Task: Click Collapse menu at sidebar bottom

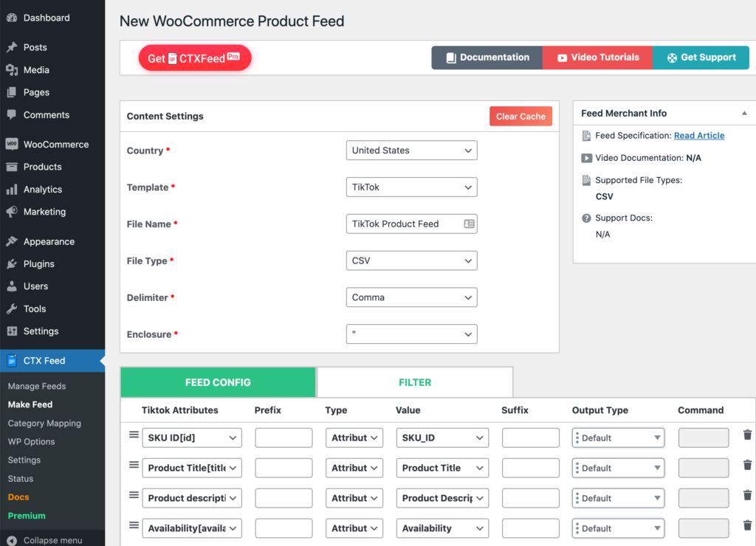Action: [x=52, y=540]
